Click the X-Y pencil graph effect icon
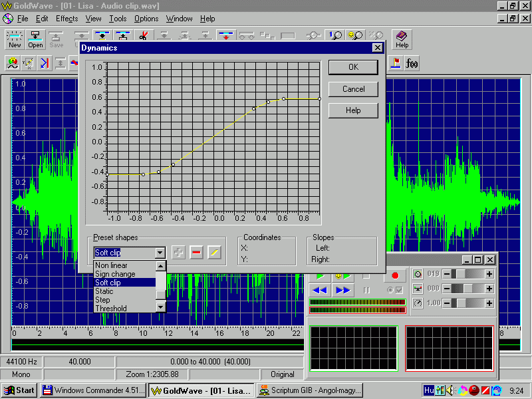The width and height of the screenshot is (532, 399). click(x=29, y=63)
